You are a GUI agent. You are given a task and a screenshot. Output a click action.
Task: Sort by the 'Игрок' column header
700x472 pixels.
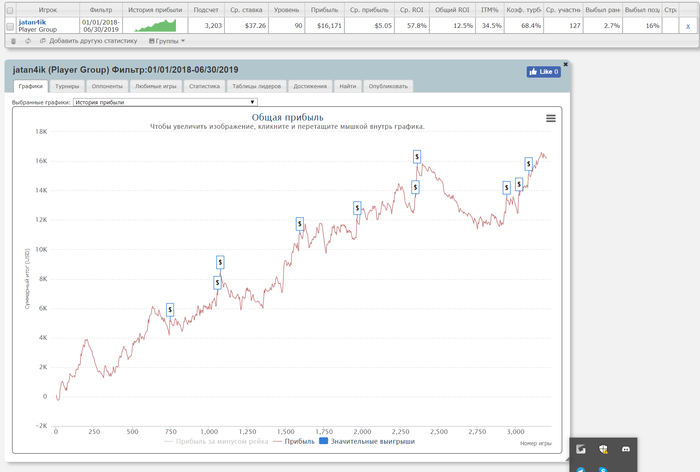click(48, 10)
